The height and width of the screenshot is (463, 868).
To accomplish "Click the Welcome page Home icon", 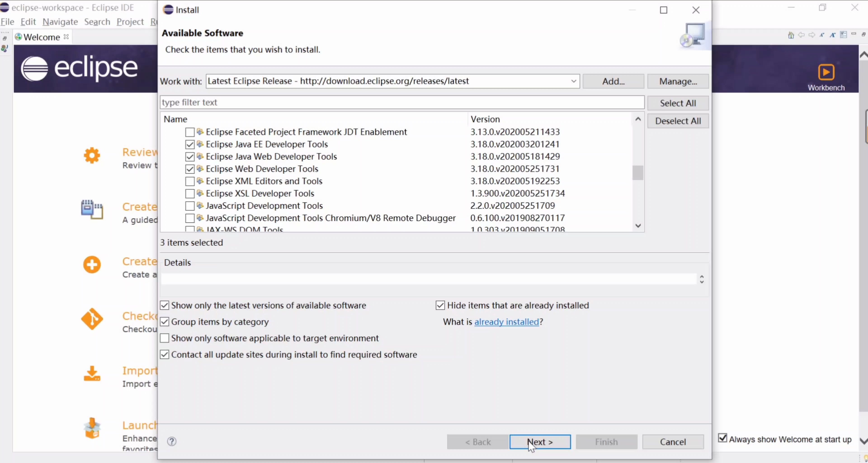I will [x=791, y=35].
